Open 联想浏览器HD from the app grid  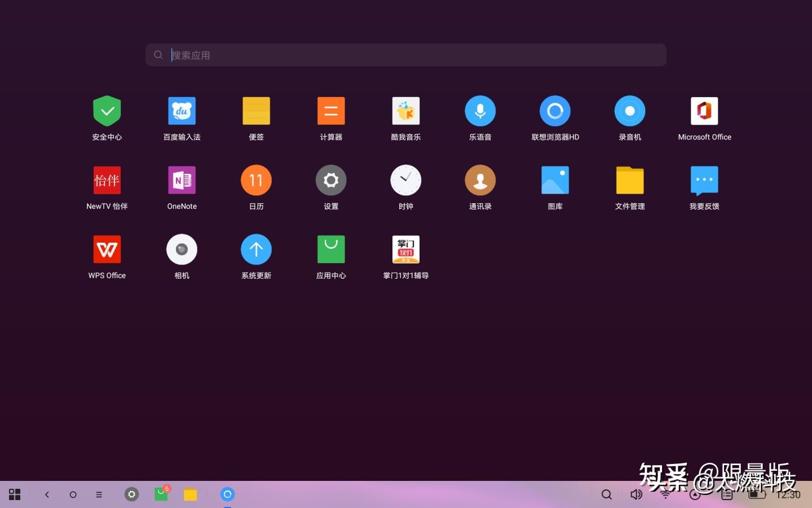click(x=555, y=111)
